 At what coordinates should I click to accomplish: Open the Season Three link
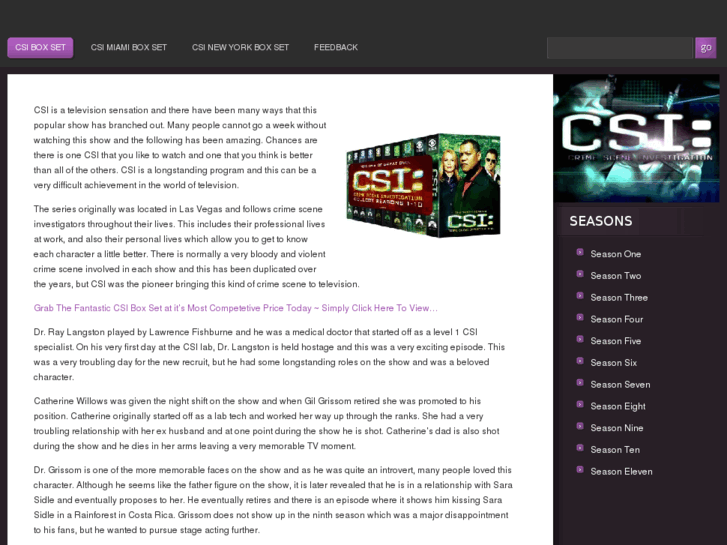pyautogui.click(x=619, y=297)
